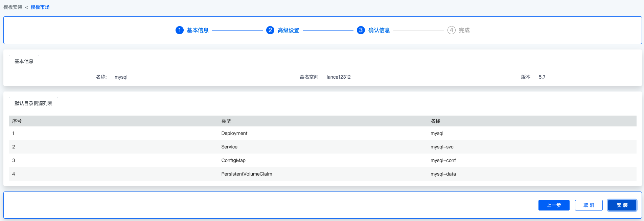Click row number 4 in 序号 column

click(x=14, y=174)
